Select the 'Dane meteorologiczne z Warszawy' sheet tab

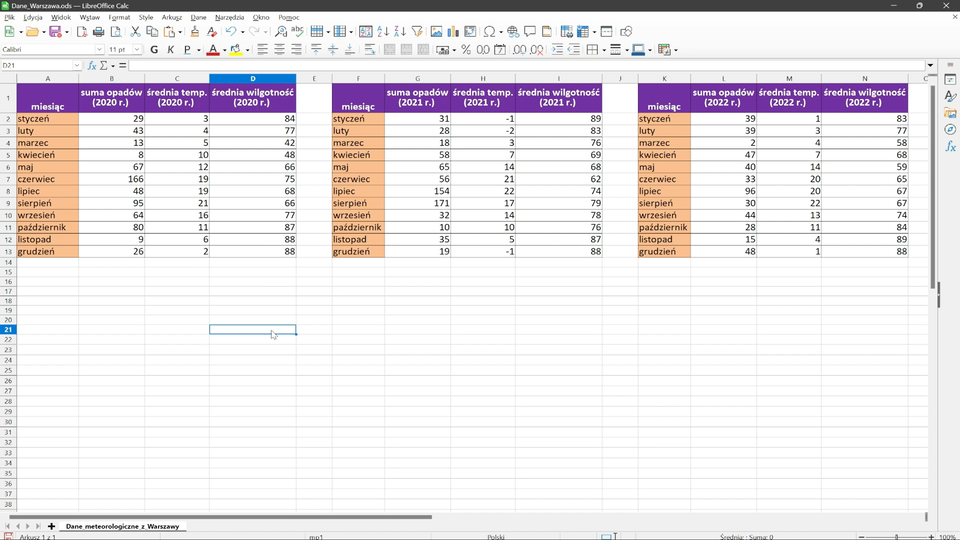(x=122, y=526)
